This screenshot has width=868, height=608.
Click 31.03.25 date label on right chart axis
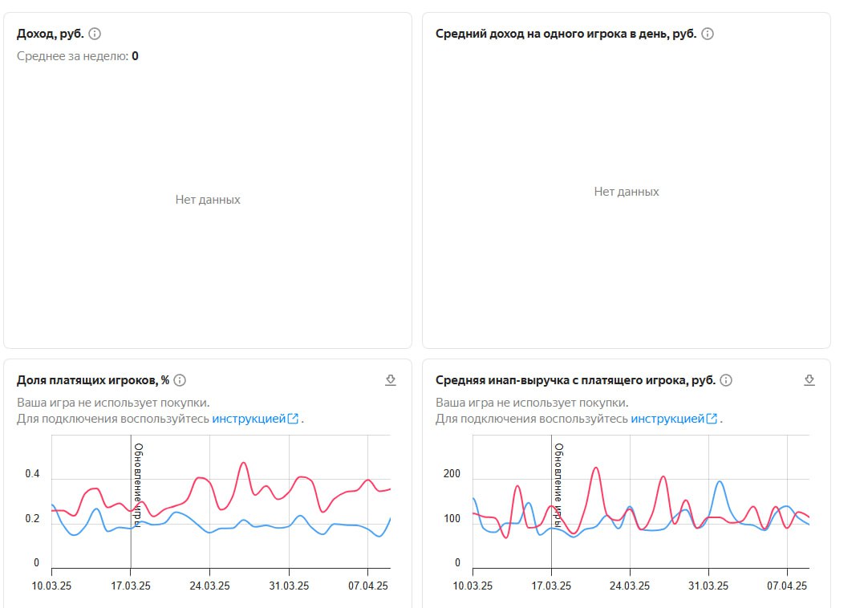pos(709,586)
